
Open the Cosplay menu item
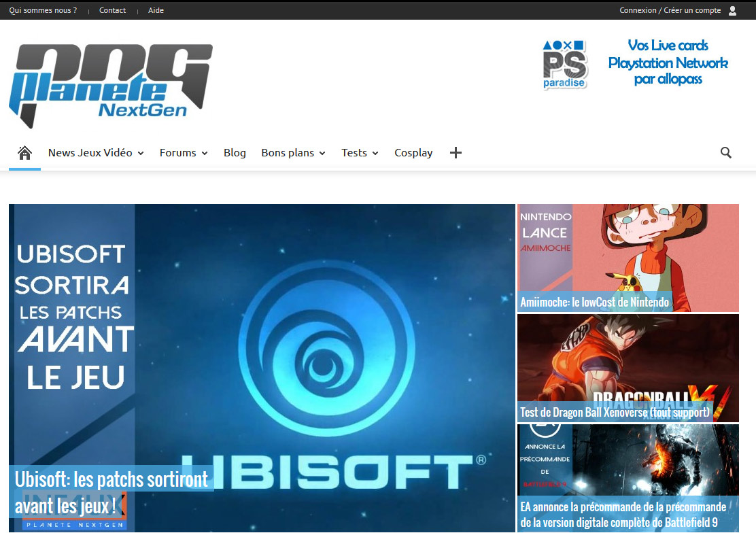tap(413, 153)
